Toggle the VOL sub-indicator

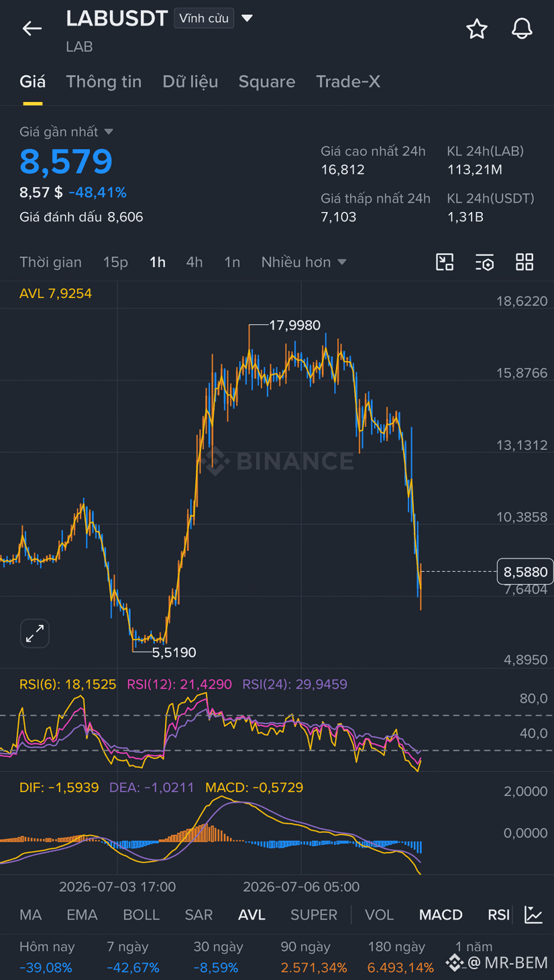(379, 915)
